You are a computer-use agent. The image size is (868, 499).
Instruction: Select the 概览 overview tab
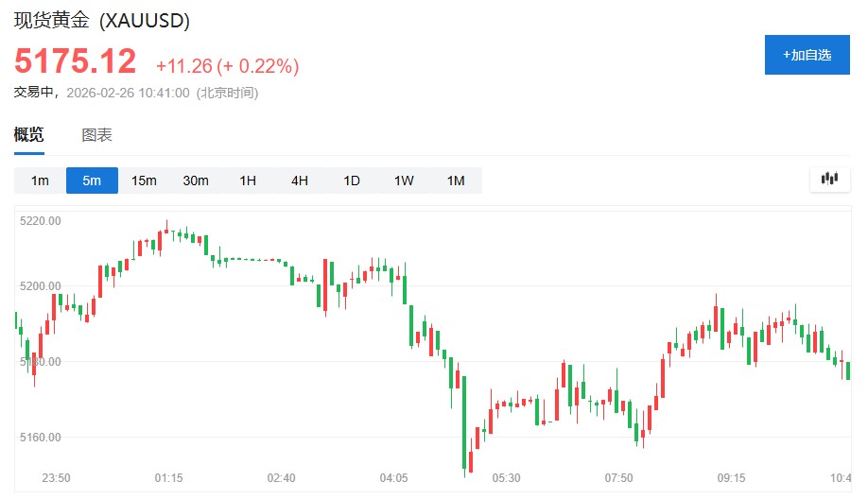tap(28, 135)
